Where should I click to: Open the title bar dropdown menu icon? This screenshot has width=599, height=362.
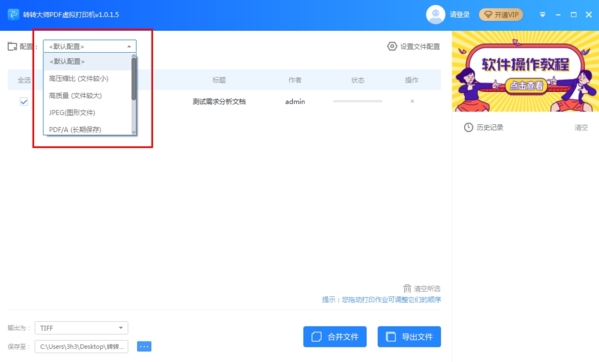click(542, 15)
